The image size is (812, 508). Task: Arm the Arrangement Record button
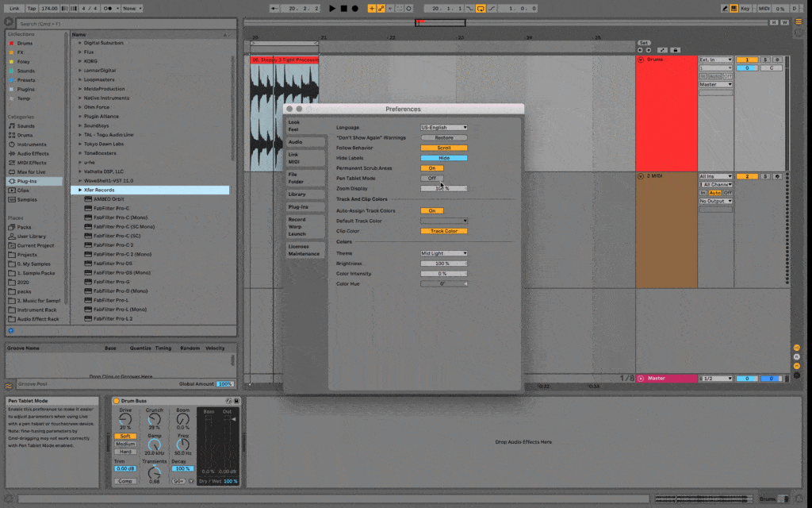pyautogui.click(x=355, y=8)
